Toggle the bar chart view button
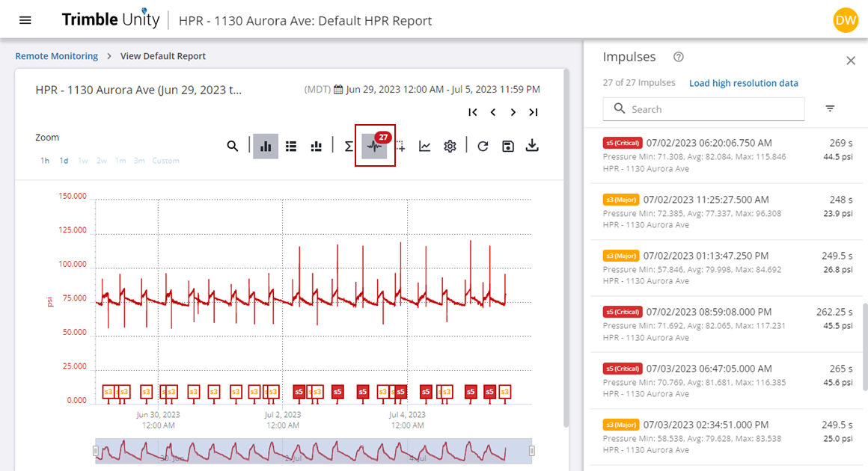 [x=266, y=146]
